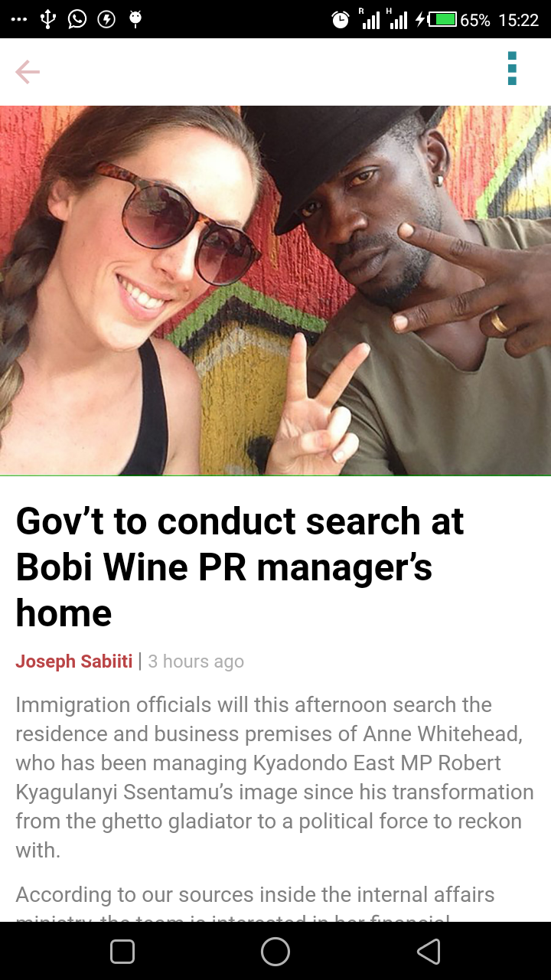Tap the Android bug debug icon
The width and height of the screenshot is (551, 980).
pos(135,19)
